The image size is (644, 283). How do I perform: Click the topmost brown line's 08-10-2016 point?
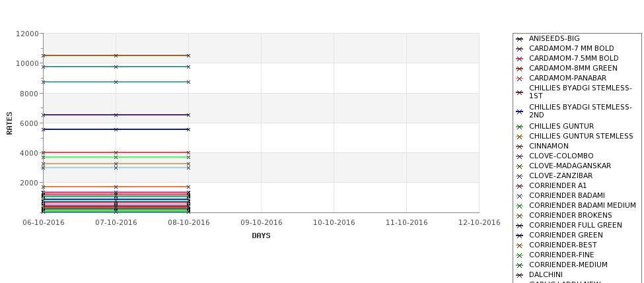[x=188, y=56]
